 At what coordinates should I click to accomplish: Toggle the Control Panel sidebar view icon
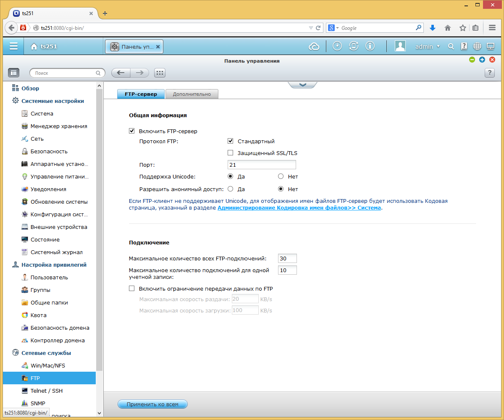coord(14,73)
